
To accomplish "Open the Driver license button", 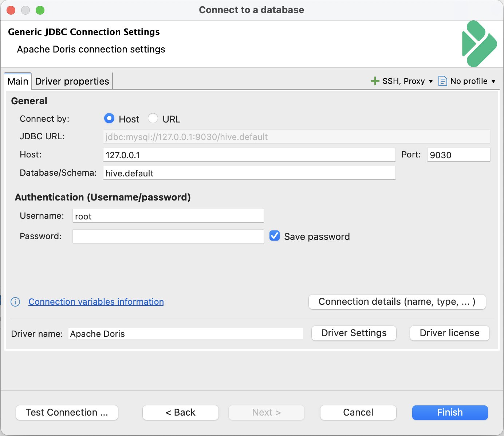I will pos(450,333).
